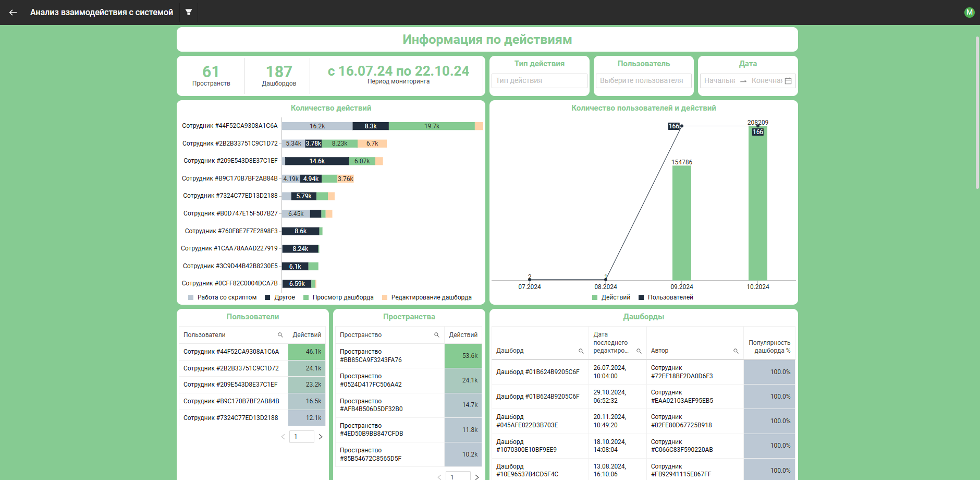The width and height of the screenshot is (980, 480).
Task: Go to next page in Пространства table
Action: pyautogui.click(x=477, y=477)
